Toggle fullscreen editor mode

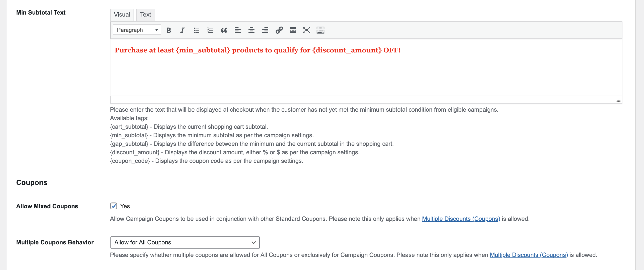[x=307, y=30]
